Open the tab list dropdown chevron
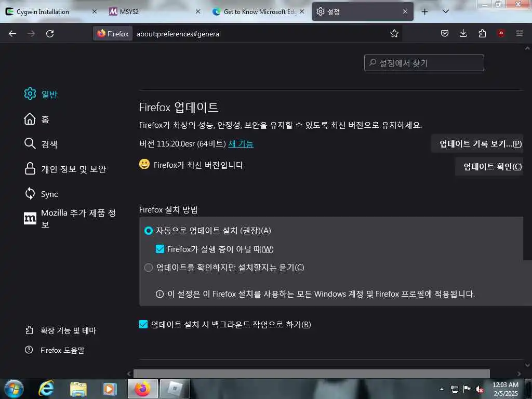 [446, 11]
